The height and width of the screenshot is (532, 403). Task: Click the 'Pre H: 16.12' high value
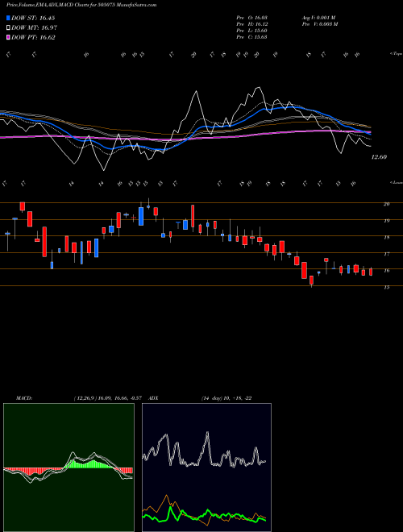(251, 24)
